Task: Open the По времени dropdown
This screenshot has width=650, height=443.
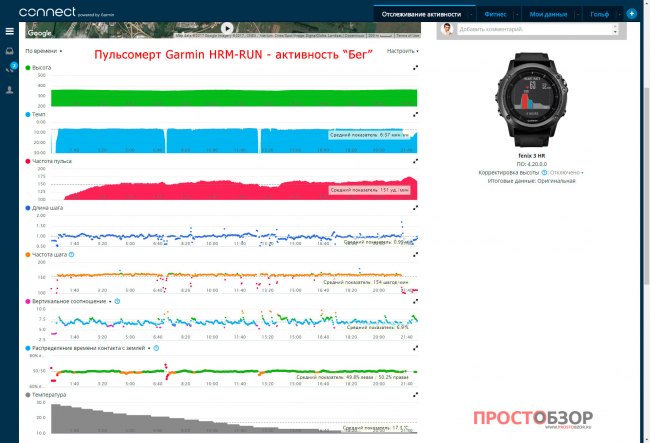Action: [x=43, y=51]
